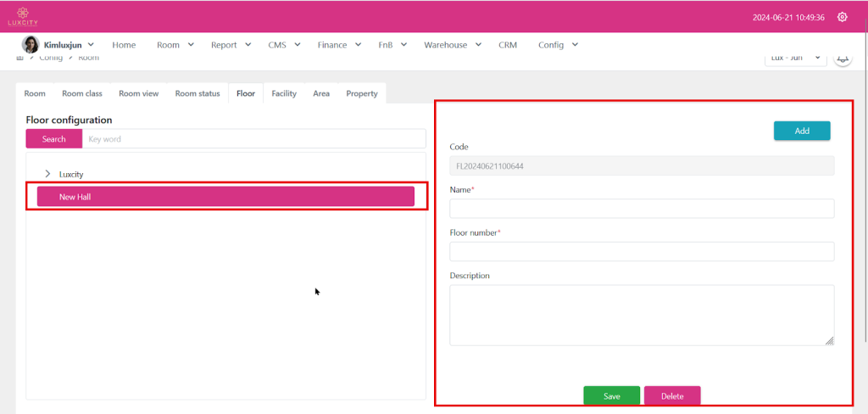Click the notification bell icon
This screenshot has width=868, height=414.
842,58
